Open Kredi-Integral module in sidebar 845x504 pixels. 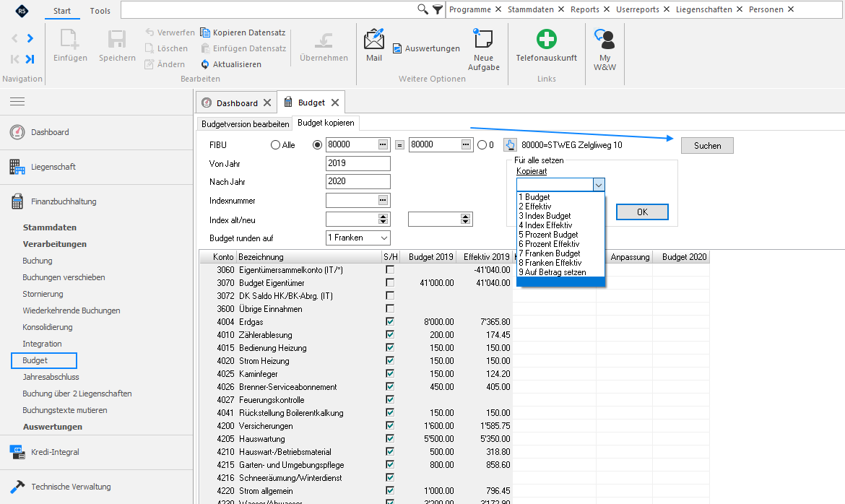point(55,452)
